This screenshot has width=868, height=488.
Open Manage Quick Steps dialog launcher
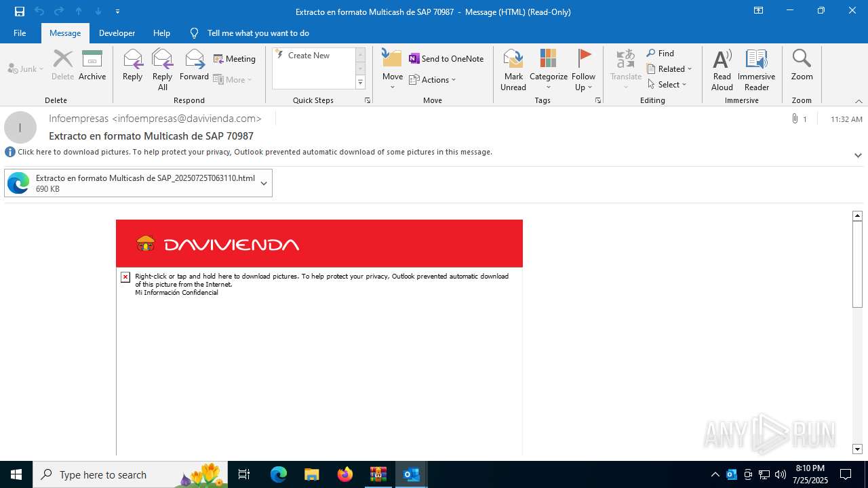coord(368,100)
